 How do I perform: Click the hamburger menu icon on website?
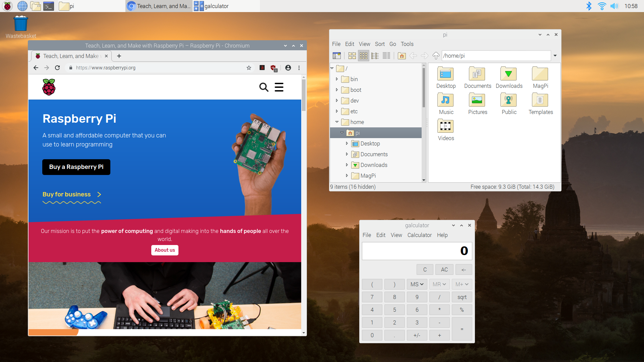[x=279, y=86]
